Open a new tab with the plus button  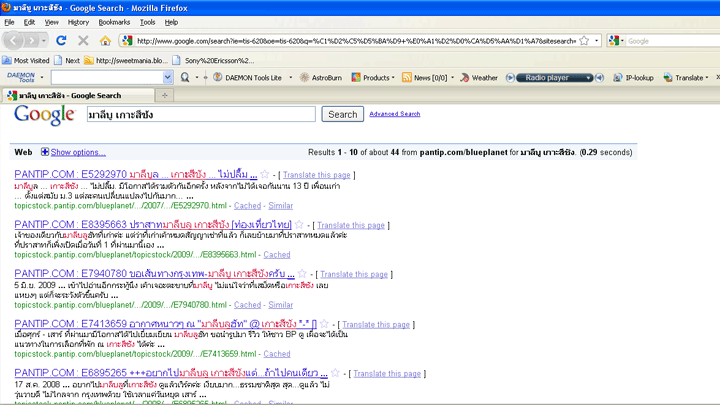(x=164, y=95)
